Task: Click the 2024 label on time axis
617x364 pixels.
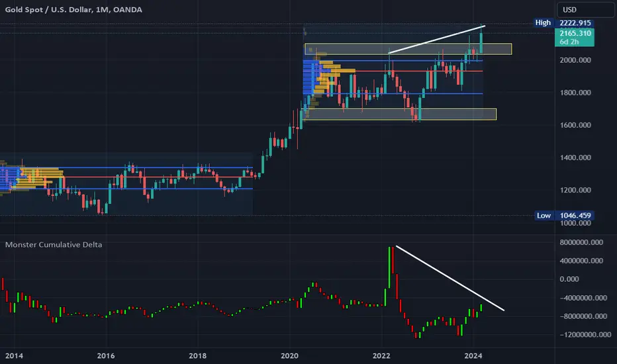Action: pyautogui.click(x=473, y=356)
